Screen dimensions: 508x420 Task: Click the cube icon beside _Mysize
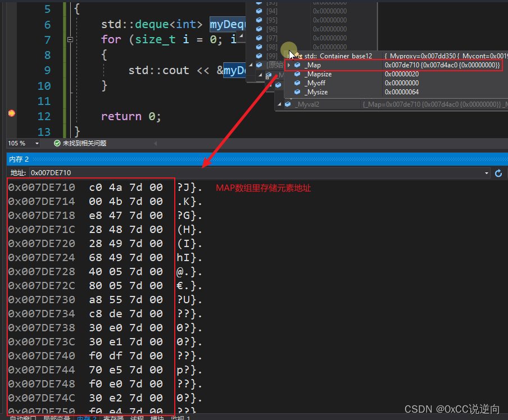pyautogui.click(x=297, y=92)
